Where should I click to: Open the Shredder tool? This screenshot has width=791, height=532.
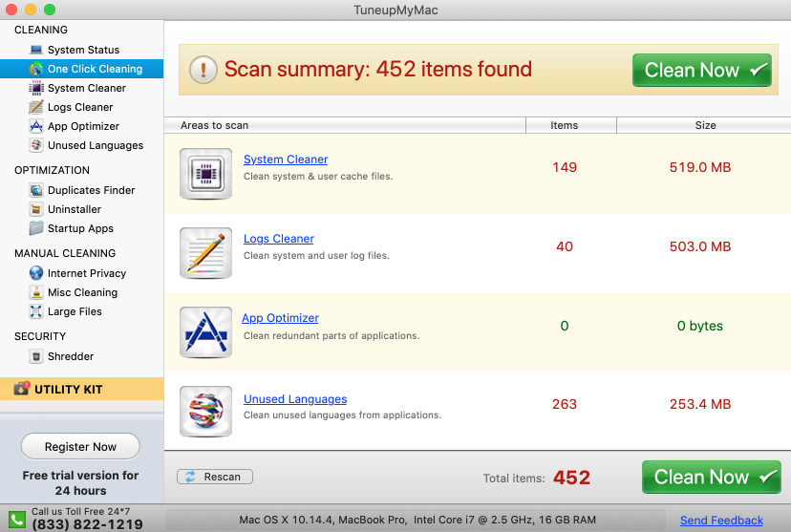pyautogui.click(x=82, y=356)
